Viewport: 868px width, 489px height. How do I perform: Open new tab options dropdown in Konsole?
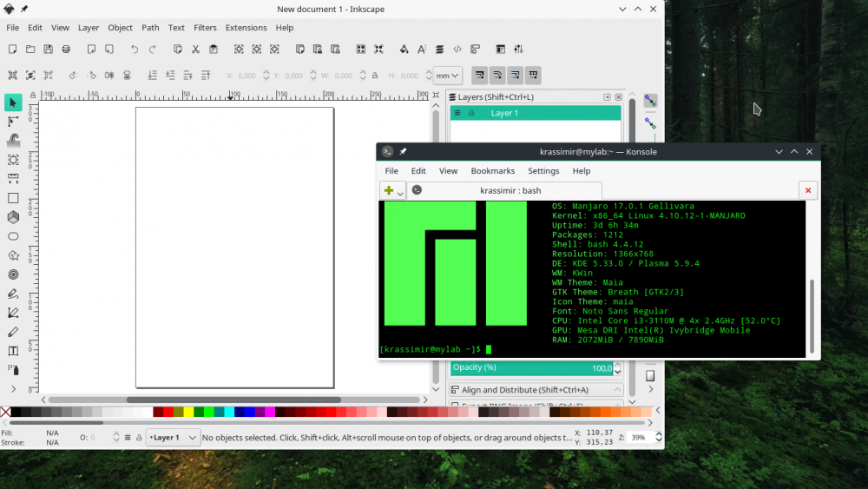(x=400, y=193)
